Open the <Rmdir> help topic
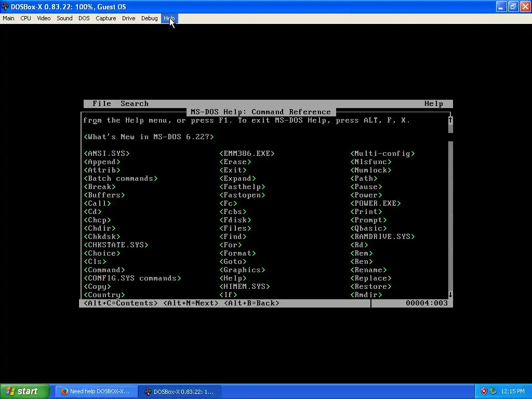This screenshot has height=399, width=532. (366, 295)
